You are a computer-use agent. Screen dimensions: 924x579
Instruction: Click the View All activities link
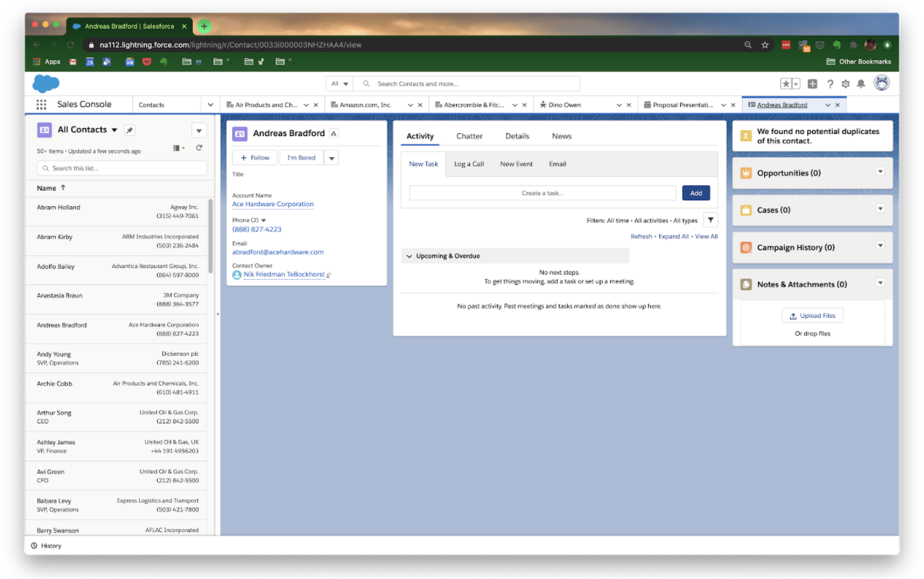[706, 237]
